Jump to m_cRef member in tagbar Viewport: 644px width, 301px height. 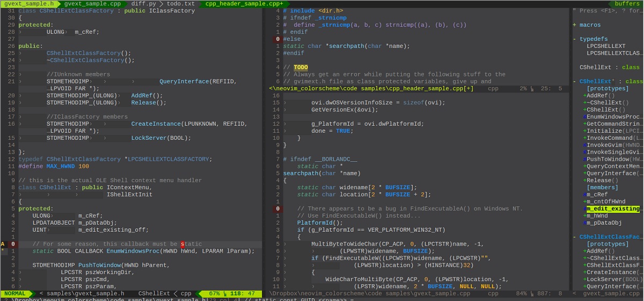[595, 195]
